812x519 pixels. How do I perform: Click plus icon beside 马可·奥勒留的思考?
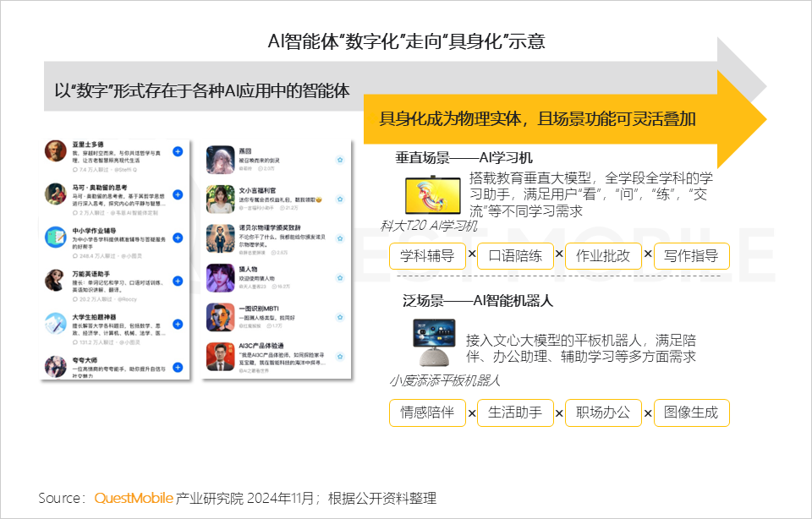click(x=178, y=194)
